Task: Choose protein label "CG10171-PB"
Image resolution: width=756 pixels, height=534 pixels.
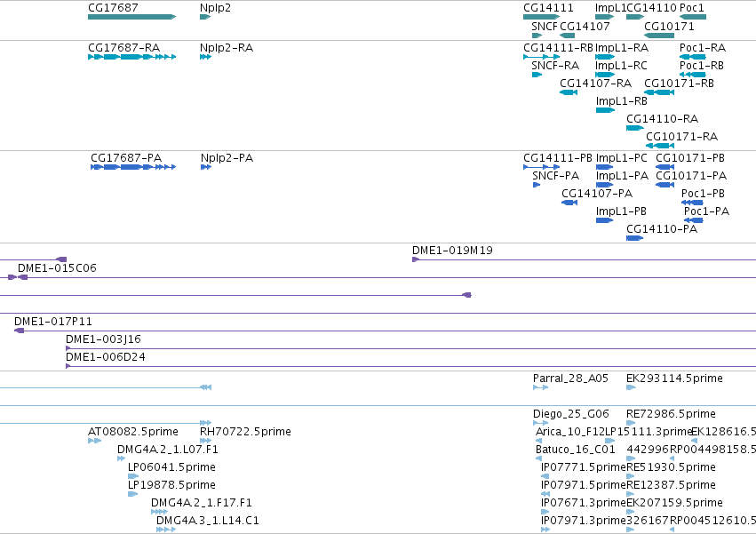Action: click(x=690, y=158)
